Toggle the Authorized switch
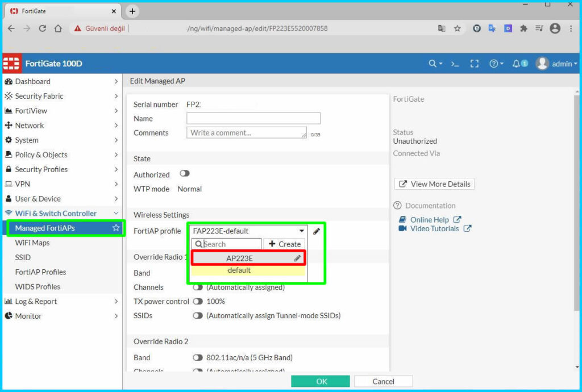 (x=185, y=174)
